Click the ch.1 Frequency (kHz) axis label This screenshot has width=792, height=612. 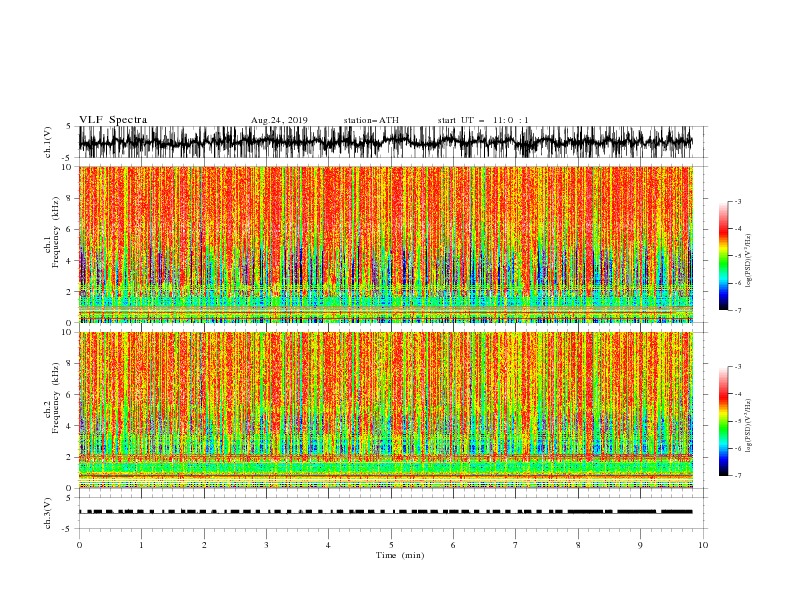coord(52,232)
